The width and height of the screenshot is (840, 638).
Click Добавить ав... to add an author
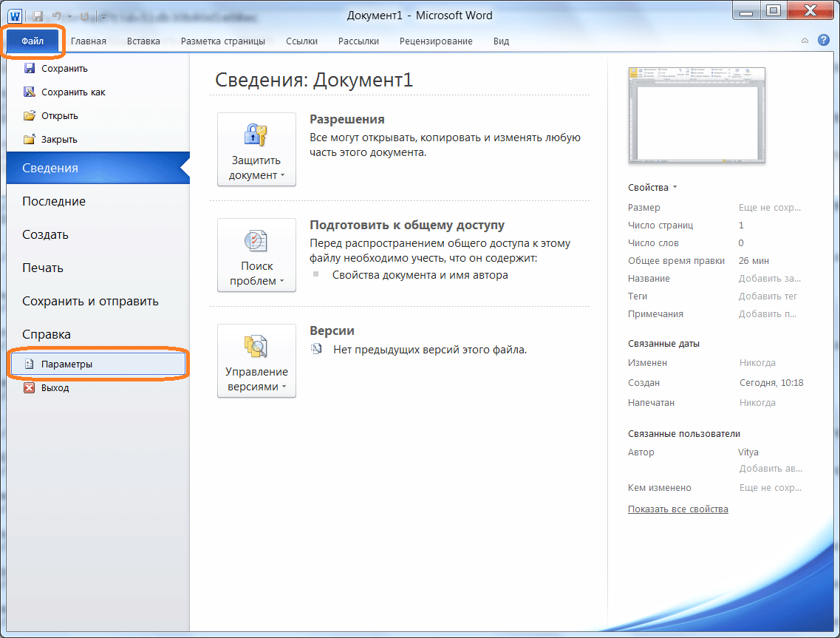point(771,468)
